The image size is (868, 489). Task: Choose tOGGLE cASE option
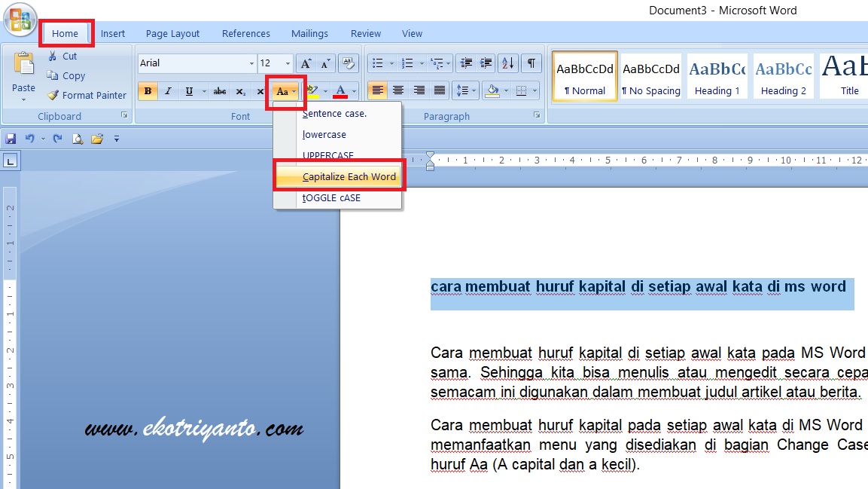(337, 197)
